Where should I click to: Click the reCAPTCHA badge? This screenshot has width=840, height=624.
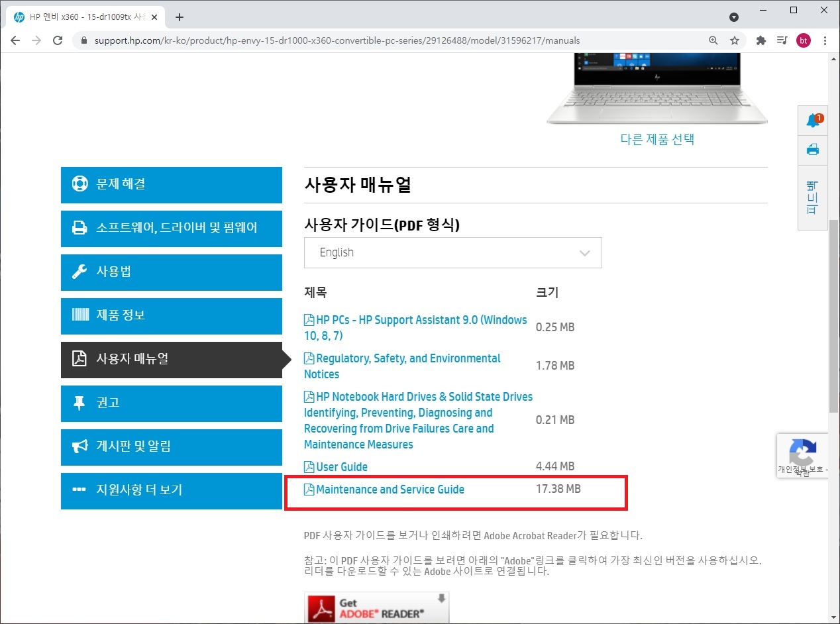tap(802, 456)
